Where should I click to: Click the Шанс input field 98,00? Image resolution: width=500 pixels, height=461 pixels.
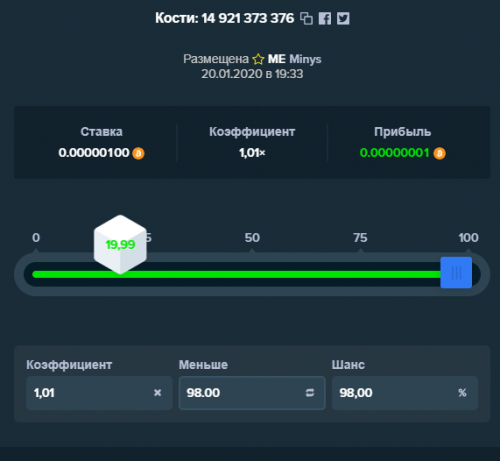[x=405, y=393]
